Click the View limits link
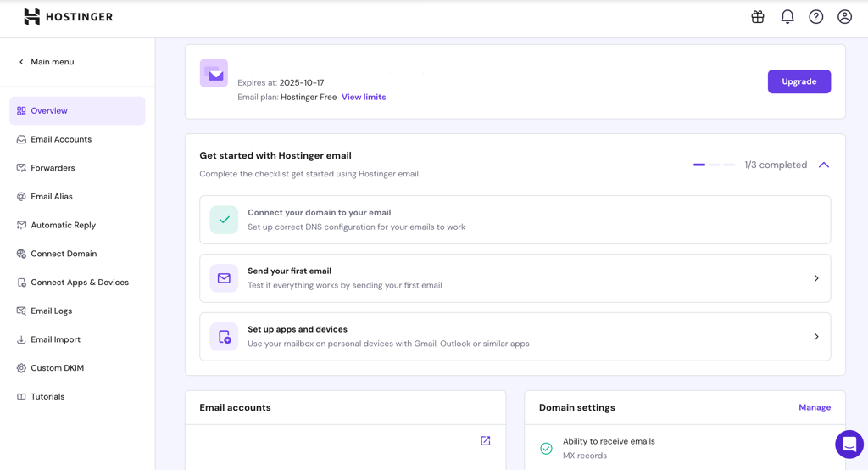This screenshot has height=470, width=868. pyautogui.click(x=364, y=97)
